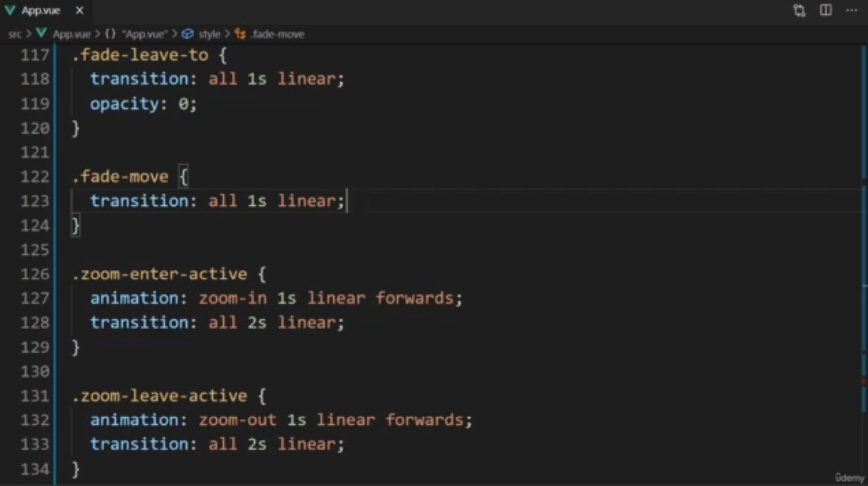This screenshot has width=868, height=486.
Task: Click the forwards keyword on line 132
Action: pyautogui.click(x=424, y=420)
